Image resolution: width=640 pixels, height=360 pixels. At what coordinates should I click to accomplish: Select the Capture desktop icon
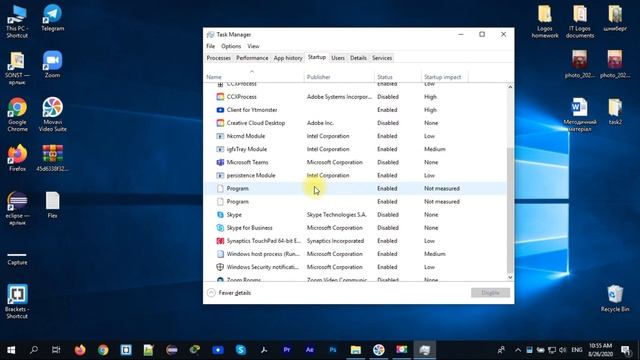point(17,258)
